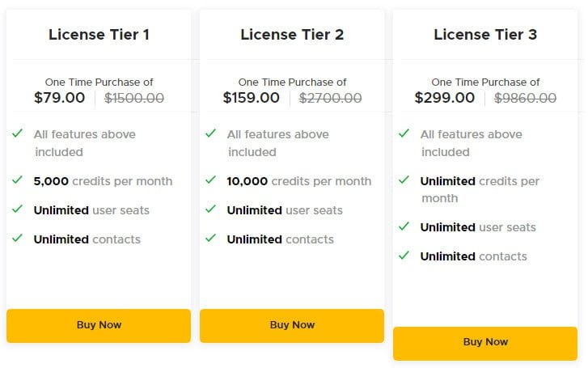Click the 5,000 credits checkmark icon
Screen dimensions: 588x368
pos(17,180)
